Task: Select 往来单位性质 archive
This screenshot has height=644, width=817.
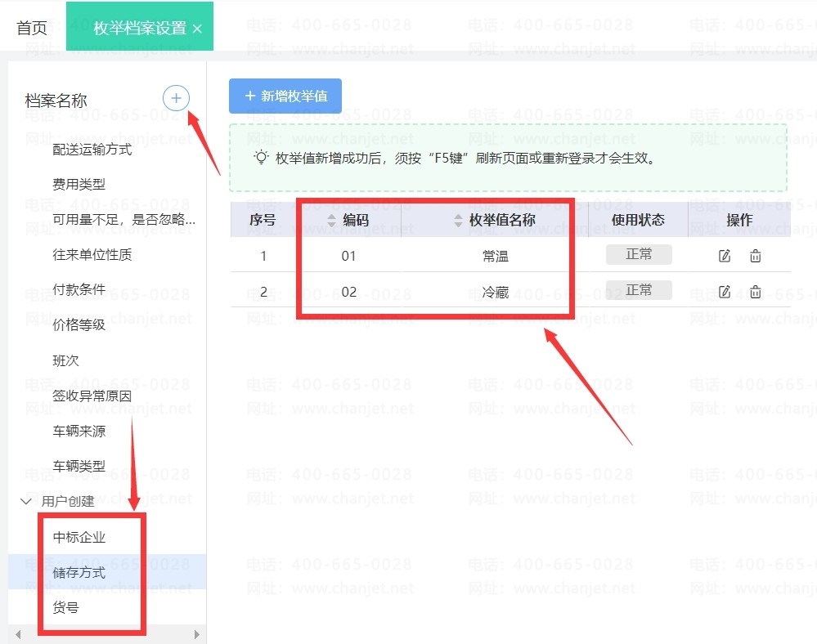Action: pos(92,255)
